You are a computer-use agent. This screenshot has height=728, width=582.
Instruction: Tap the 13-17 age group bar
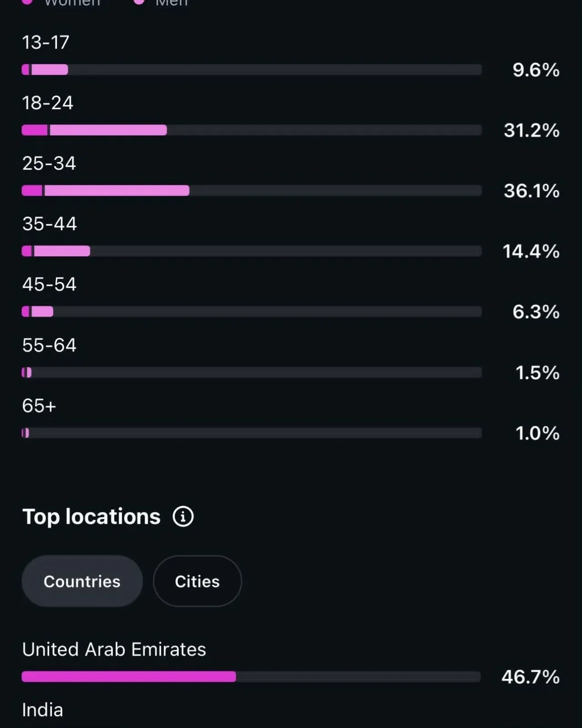tap(251, 70)
